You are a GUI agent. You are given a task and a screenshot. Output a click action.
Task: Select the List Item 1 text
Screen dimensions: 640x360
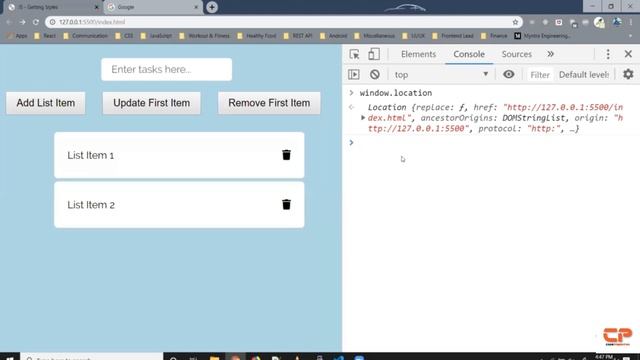[x=91, y=156]
